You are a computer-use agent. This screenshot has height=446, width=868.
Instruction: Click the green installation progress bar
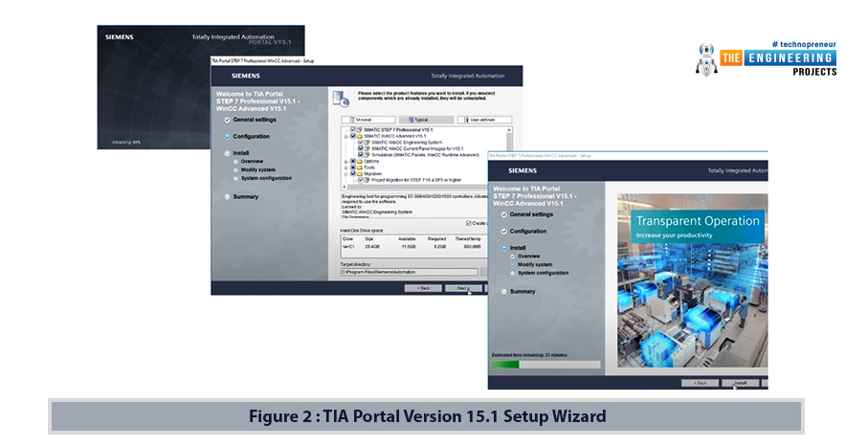545,365
